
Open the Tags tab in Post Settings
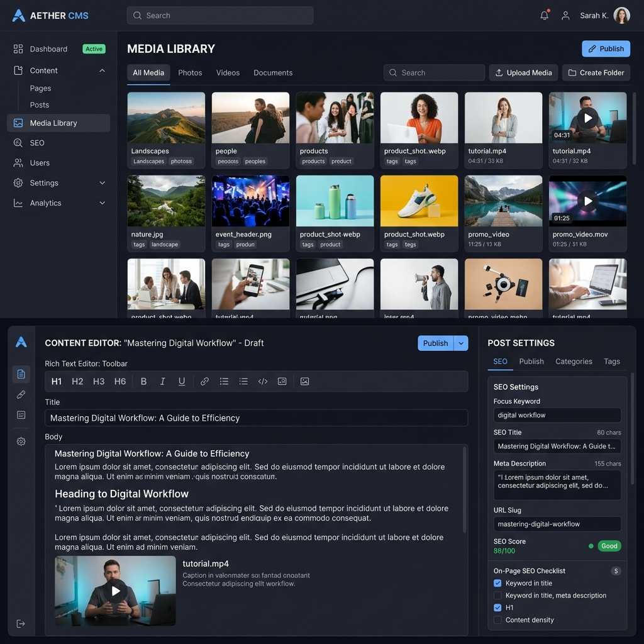tap(611, 362)
